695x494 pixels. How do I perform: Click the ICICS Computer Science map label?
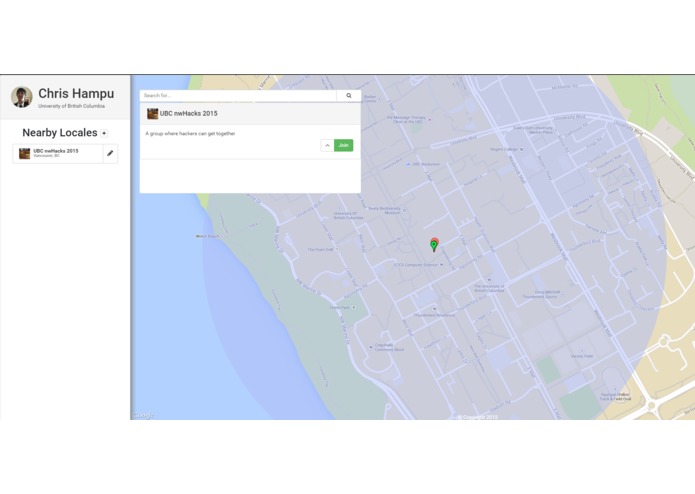(x=416, y=265)
